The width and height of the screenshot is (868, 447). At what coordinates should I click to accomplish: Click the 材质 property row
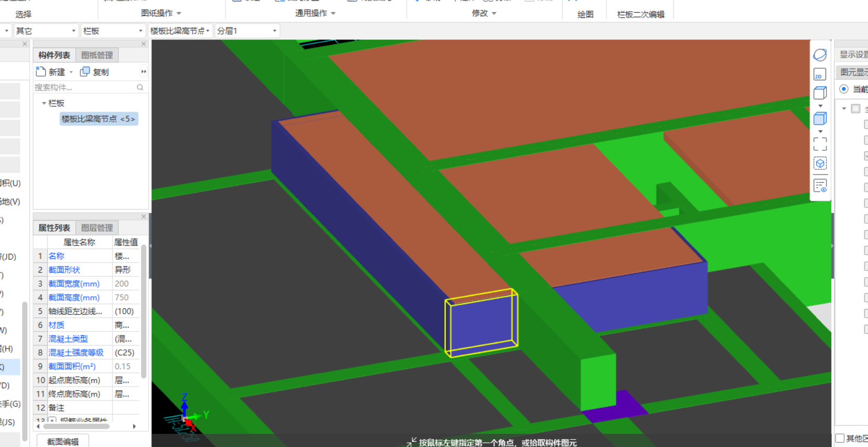(x=87, y=325)
